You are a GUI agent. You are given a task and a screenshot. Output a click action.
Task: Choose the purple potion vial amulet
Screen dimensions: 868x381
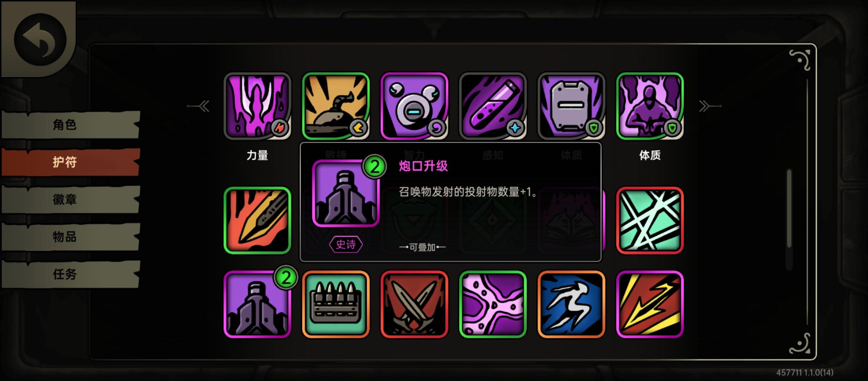[493, 106]
